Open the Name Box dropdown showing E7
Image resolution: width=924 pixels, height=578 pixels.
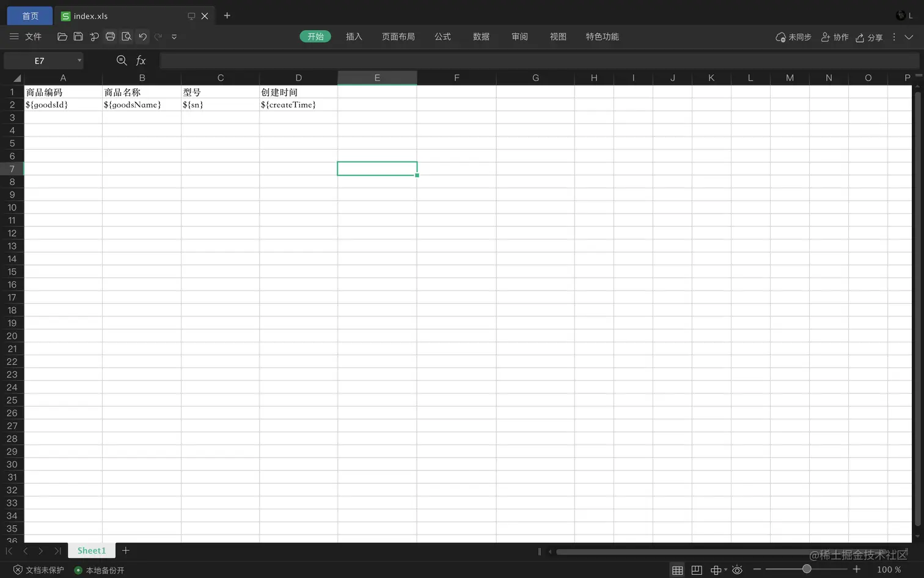(x=79, y=61)
